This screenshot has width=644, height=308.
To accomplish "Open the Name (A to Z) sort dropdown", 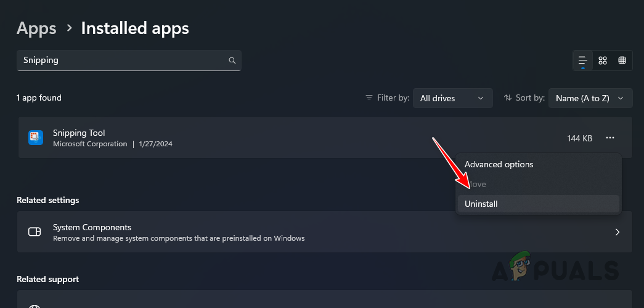I will click(590, 98).
